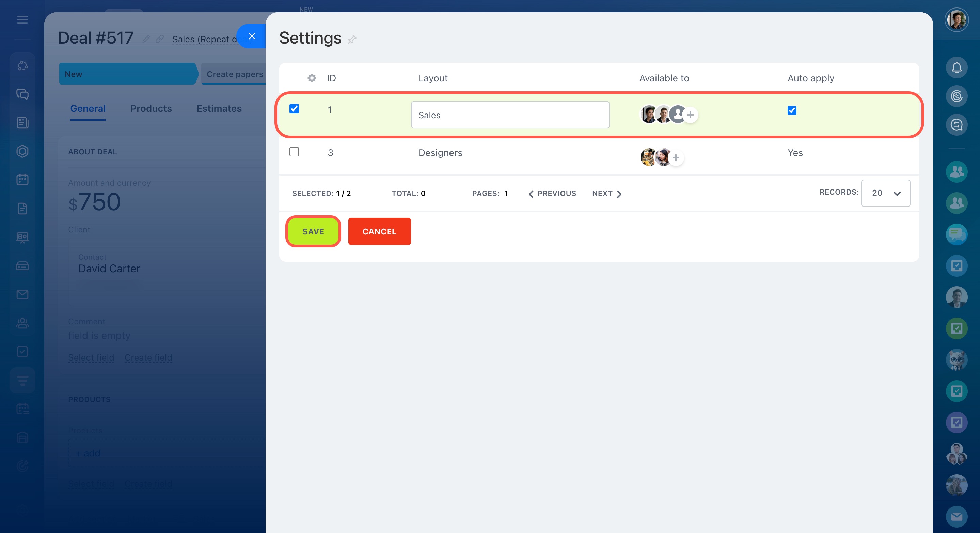Add user to Designers layout access
The image size is (980, 533).
pos(676,157)
